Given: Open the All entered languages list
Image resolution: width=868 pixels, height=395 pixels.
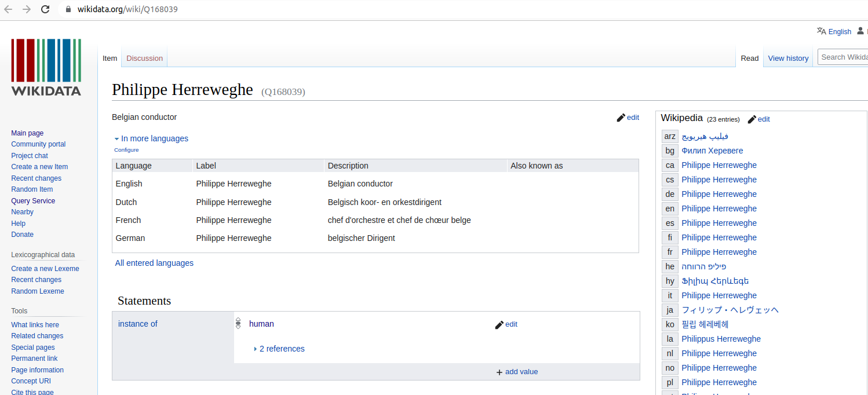Looking at the screenshot, I should coord(154,263).
